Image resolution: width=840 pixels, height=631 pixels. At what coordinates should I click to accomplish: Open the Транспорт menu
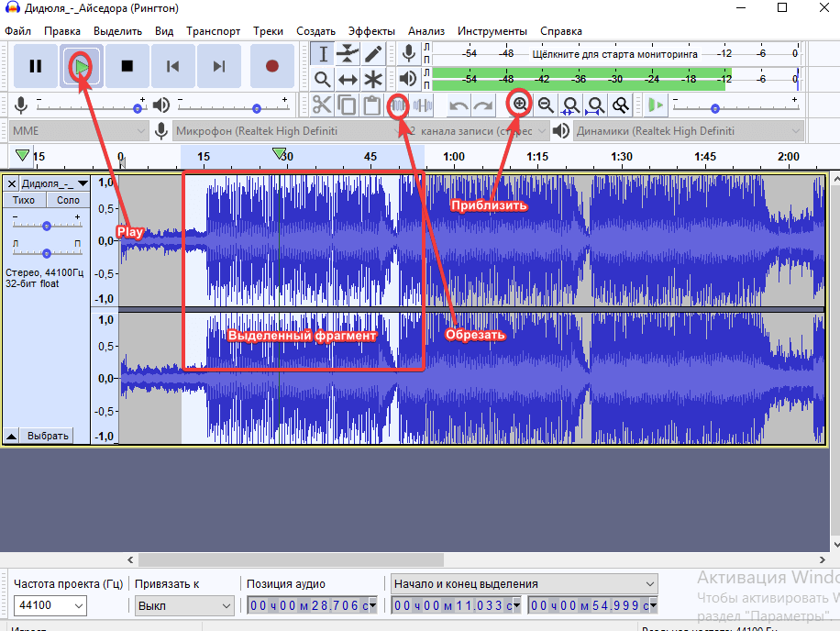pos(214,30)
